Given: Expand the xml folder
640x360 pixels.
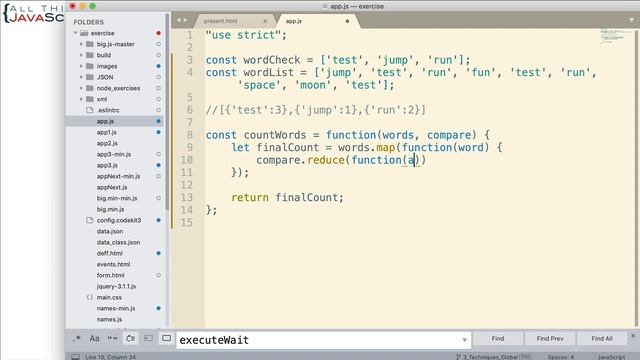Looking at the screenshot, I should pos(81,99).
